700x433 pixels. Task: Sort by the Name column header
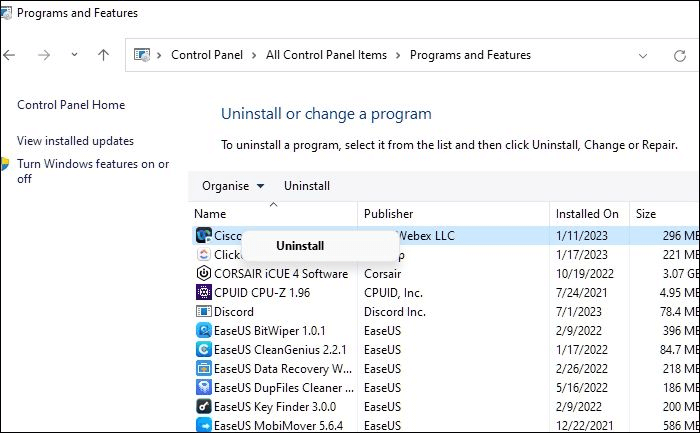[x=210, y=214]
